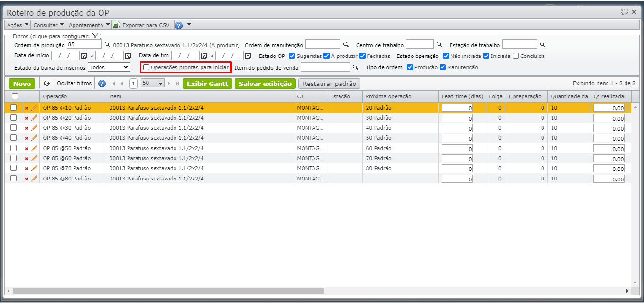Open the first Data de início calendar picker
The image size is (644, 303).
click(84, 56)
